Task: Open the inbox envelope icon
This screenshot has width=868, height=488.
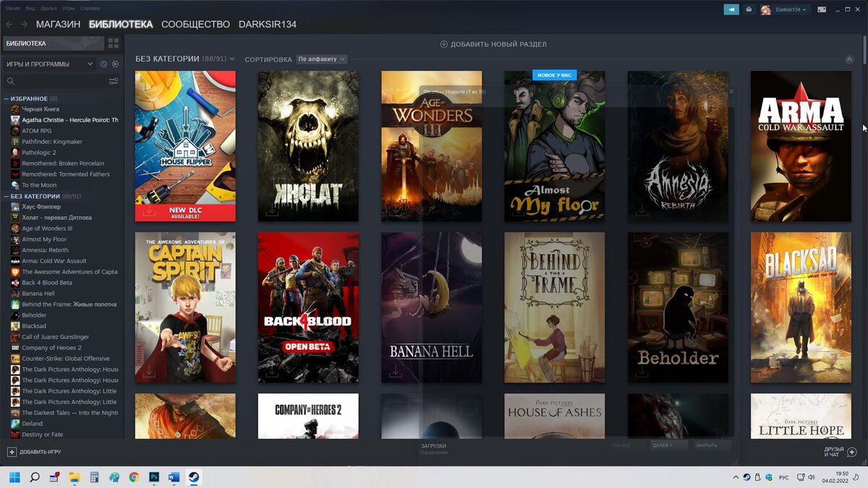Action: pos(749,9)
